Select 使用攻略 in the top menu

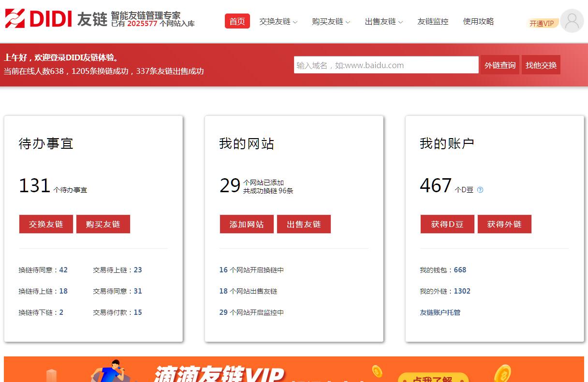pos(478,22)
